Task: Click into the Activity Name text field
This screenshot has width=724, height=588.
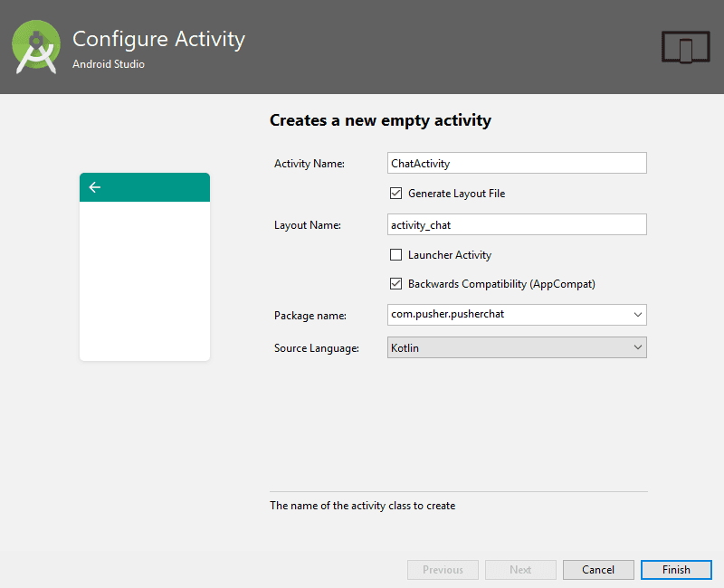Action: point(516,163)
